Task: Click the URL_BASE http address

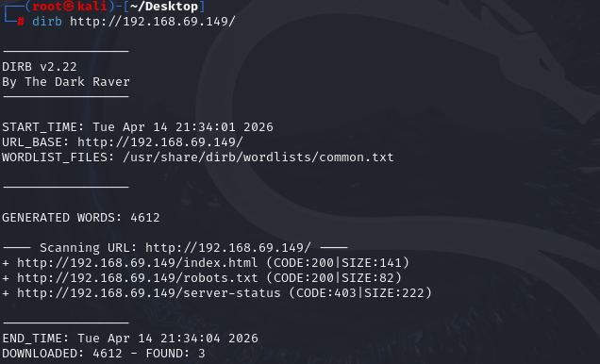Action: [160, 142]
